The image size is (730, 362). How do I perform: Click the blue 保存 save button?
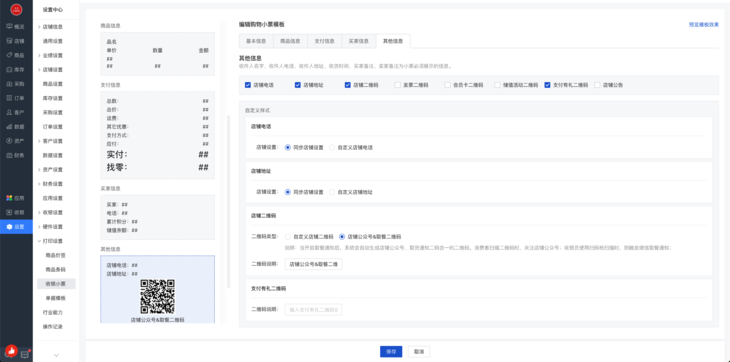391,352
